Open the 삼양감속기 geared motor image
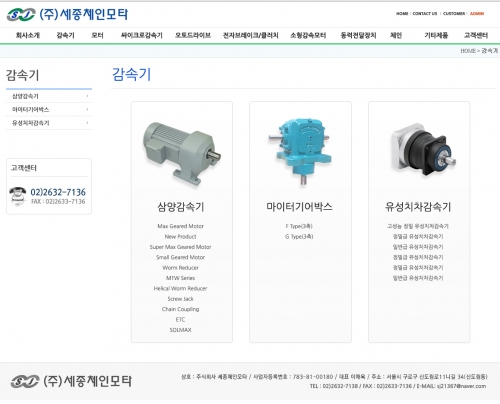Screen dimensions: 500x404 pyautogui.click(x=182, y=154)
